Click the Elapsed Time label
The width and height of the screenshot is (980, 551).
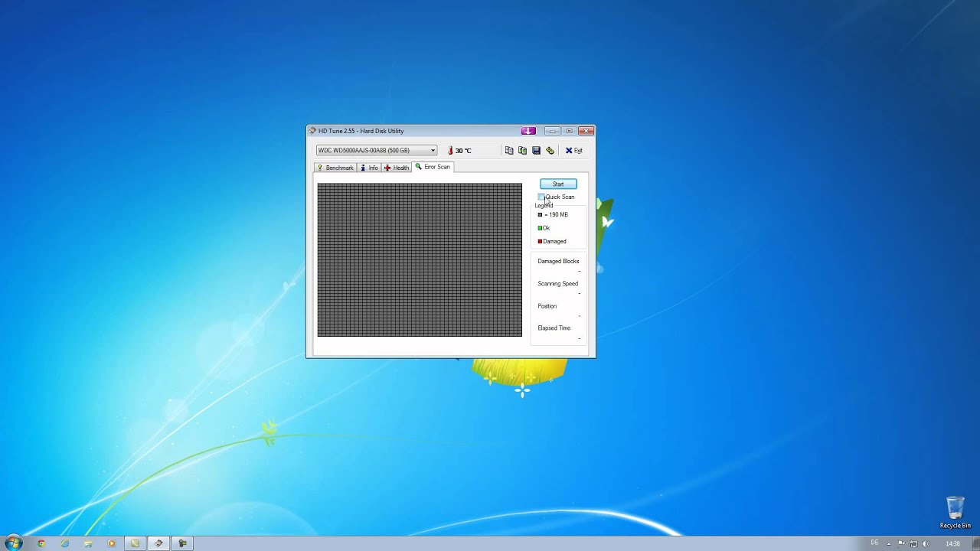click(554, 328)
